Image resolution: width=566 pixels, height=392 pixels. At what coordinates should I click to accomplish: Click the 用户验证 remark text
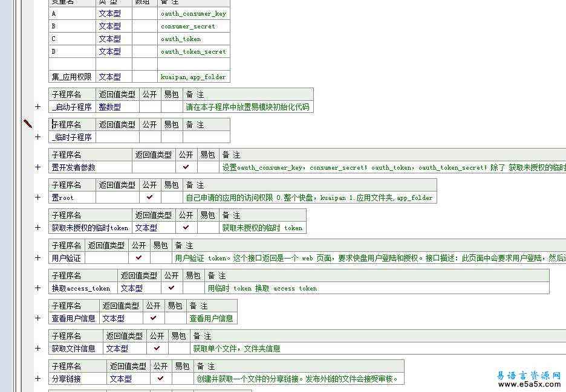point(370,258)
